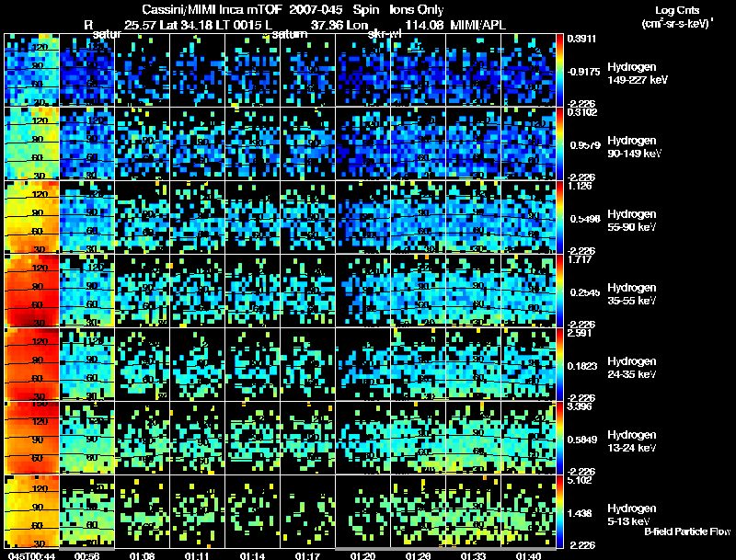Click the Hydrogen 13-24 keV row label
The width and height of the screenshot is (736, 560).
point(632,441)
